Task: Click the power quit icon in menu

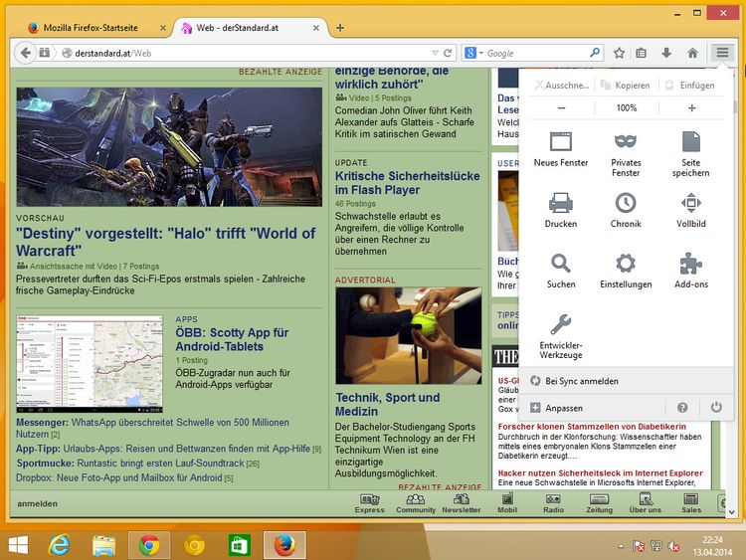Action: pyautogui.click(x=716, y=407)
